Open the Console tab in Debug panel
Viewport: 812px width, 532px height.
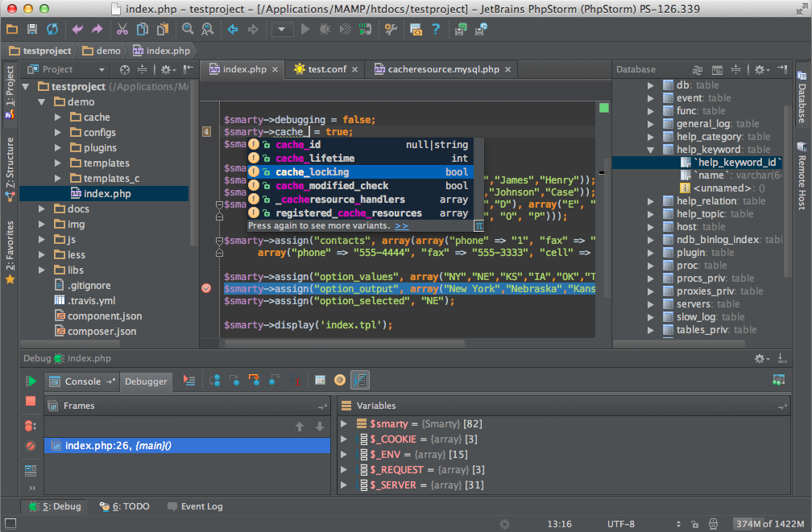click(82, 381)
